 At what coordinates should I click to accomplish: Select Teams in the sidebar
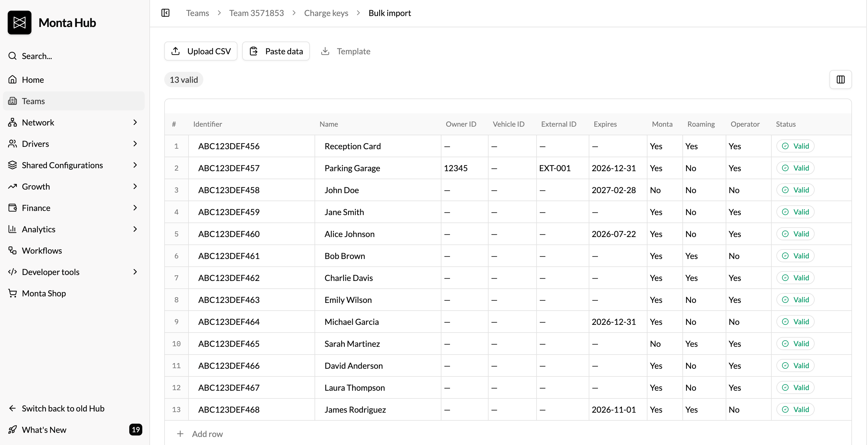pyautogui.click(x=74, y=101)
